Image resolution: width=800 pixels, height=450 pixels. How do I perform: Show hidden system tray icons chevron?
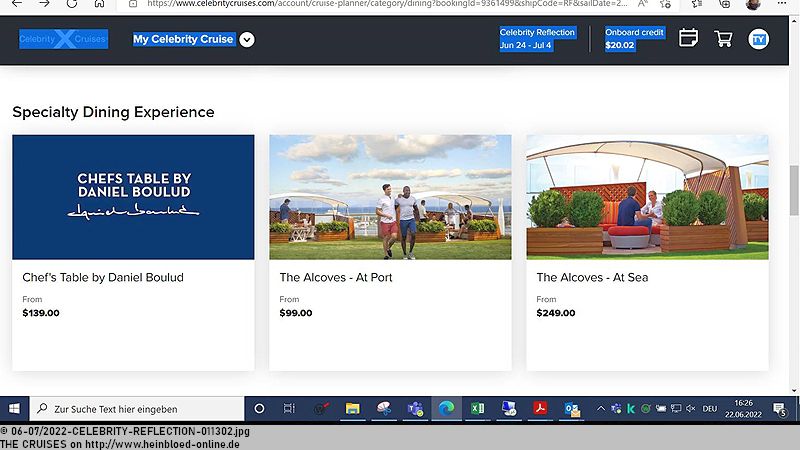pos(601,409)
